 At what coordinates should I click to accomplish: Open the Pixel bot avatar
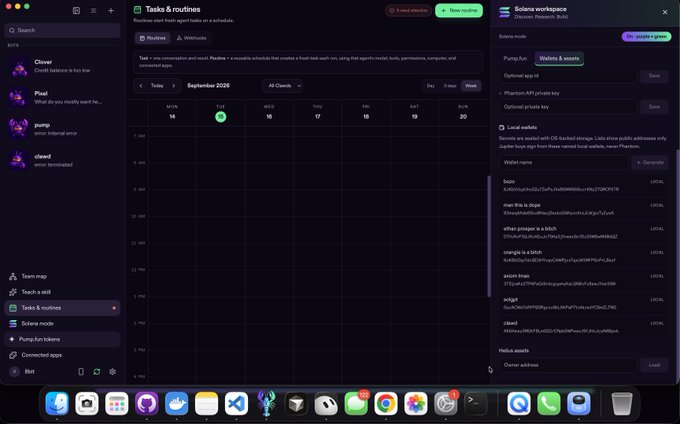click(x=19, y=98)
